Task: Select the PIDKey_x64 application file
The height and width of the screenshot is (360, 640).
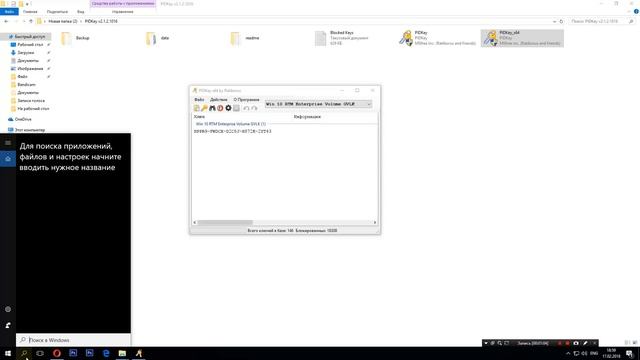Action: click(522, 38)
